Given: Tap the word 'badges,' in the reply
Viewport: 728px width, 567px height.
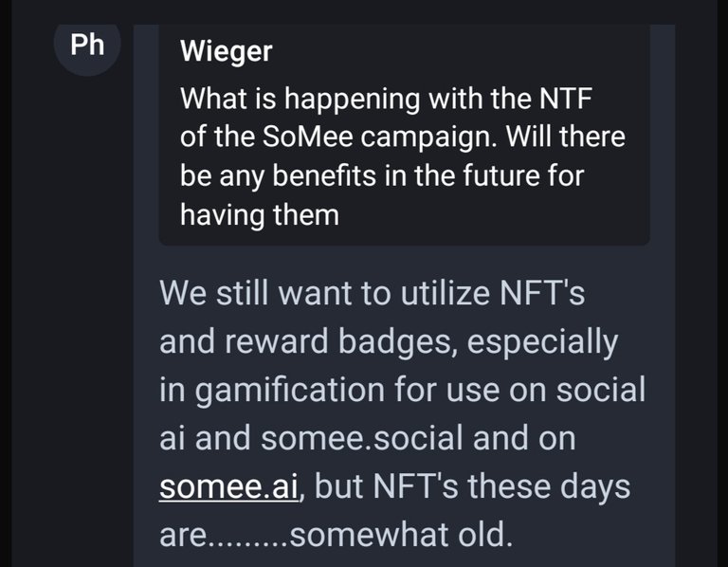Looking at the screenshot, I should pos(398,343).
